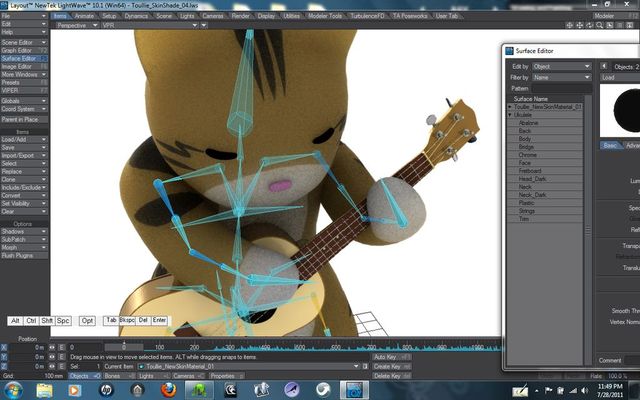Expand the Toullie_NewSkinMaterial_01 surface group
Screen dimensions: 640x400
(x=510, y=107)
